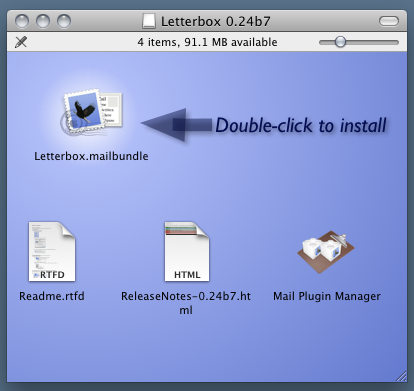Click the window resize grip corner
The height and width of the screenshot is (391, 414).
[401, 376]
